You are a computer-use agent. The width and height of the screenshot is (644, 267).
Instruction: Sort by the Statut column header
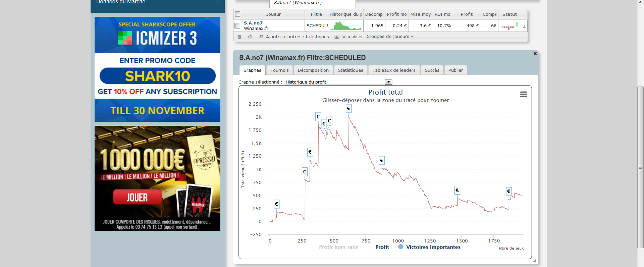coord(509,14)
